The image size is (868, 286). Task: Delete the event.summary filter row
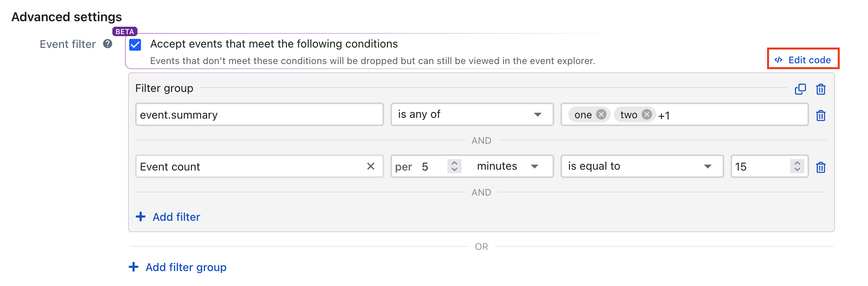click(821, 115)
